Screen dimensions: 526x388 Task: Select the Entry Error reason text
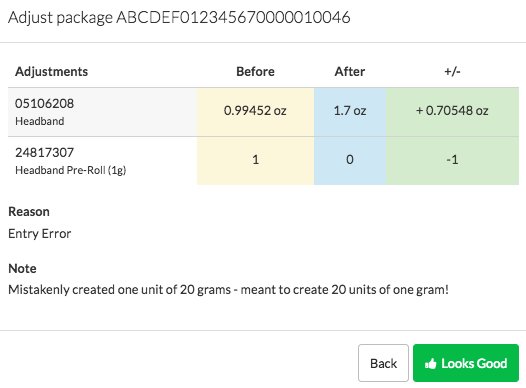click(x=40, y=234)
